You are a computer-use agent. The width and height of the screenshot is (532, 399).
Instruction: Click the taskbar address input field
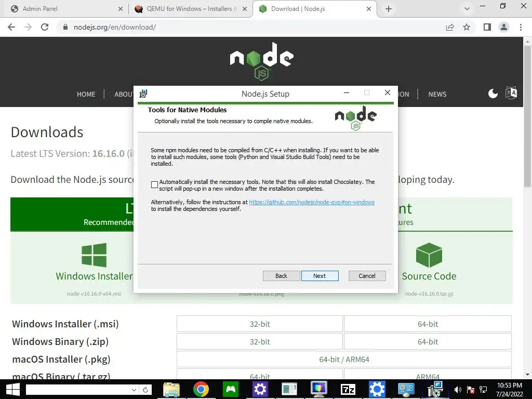(x=78, y=390)
